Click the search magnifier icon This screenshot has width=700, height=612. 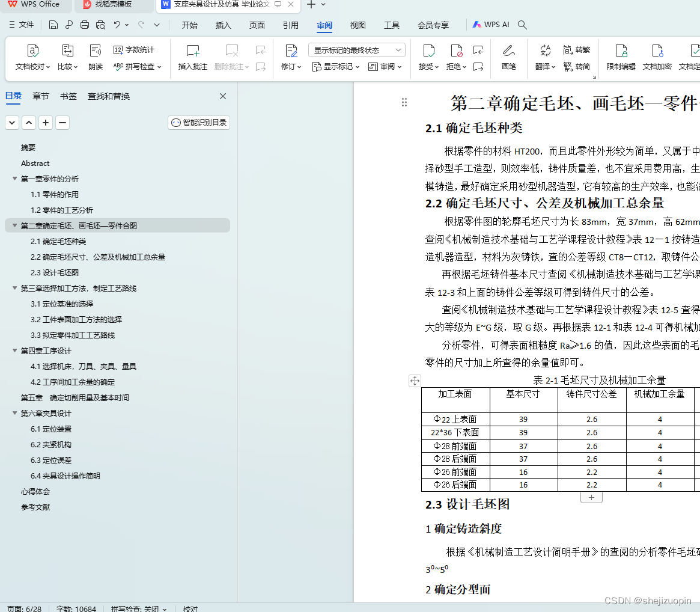[522, 25]
